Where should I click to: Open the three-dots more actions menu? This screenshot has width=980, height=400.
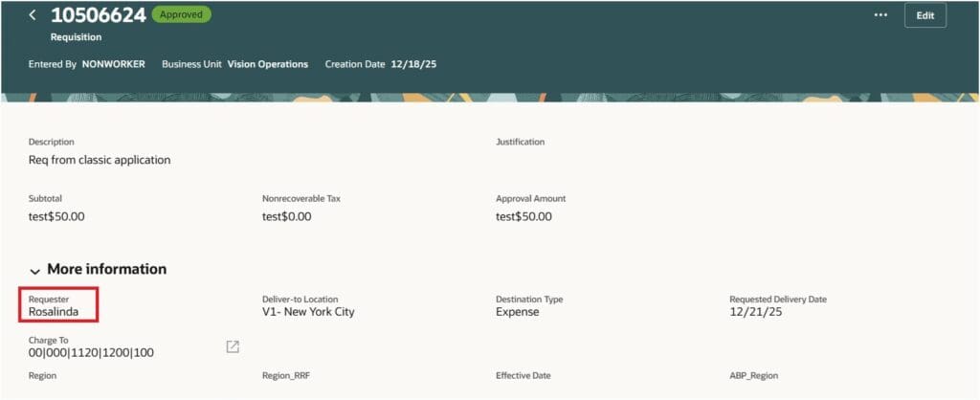tap(880, 15)
